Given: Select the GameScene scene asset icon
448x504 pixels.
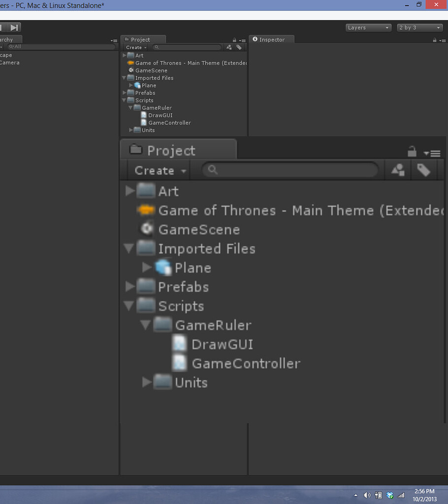Looking at the screenshot, I should [x=130, y=70].
